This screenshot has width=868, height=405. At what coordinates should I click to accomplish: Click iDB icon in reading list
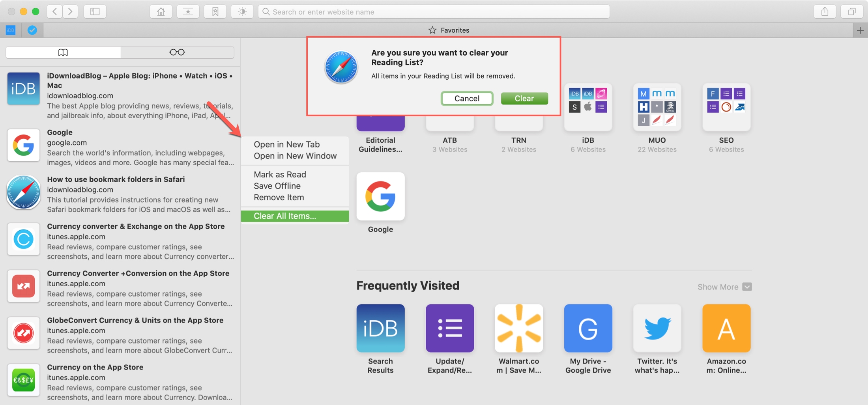point(23,89)
